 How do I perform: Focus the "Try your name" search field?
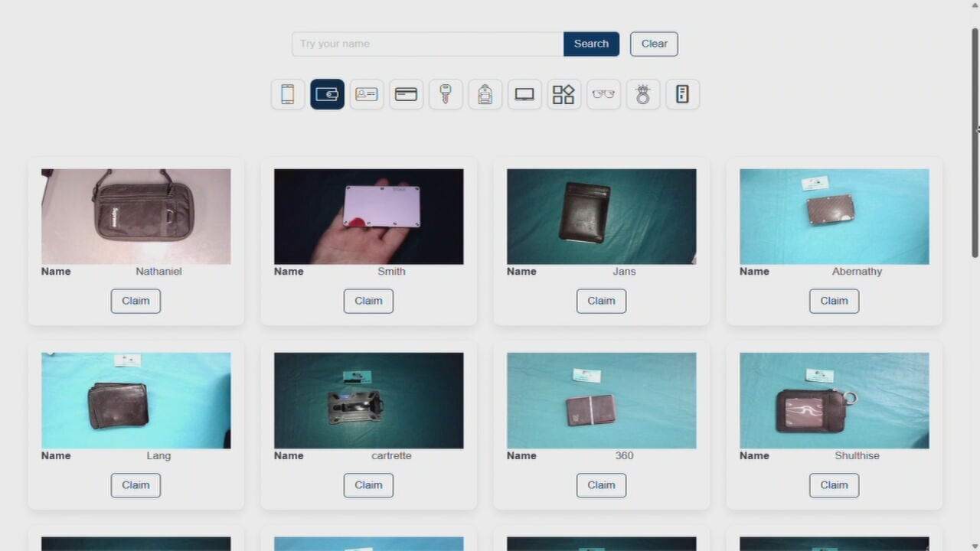[427, 44]
